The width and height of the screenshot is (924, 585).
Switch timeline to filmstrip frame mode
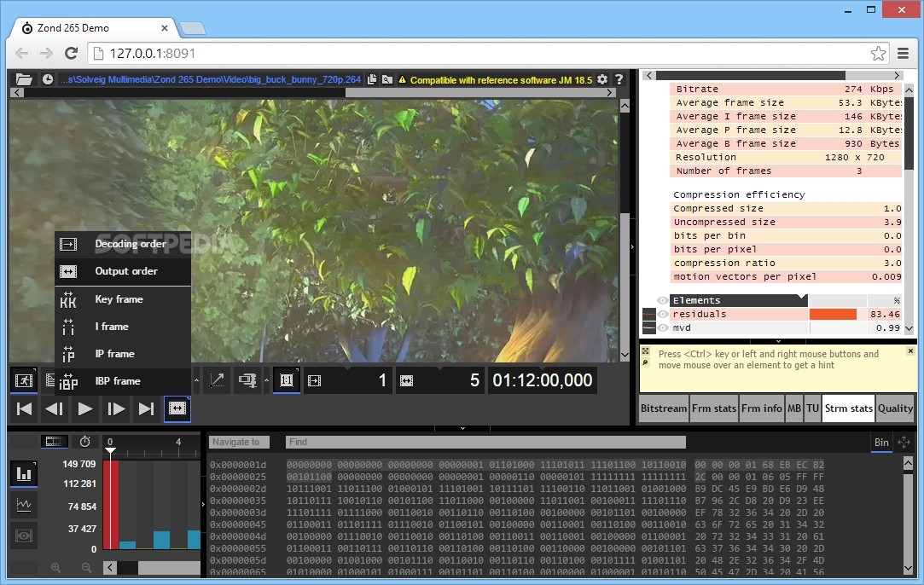53,441
